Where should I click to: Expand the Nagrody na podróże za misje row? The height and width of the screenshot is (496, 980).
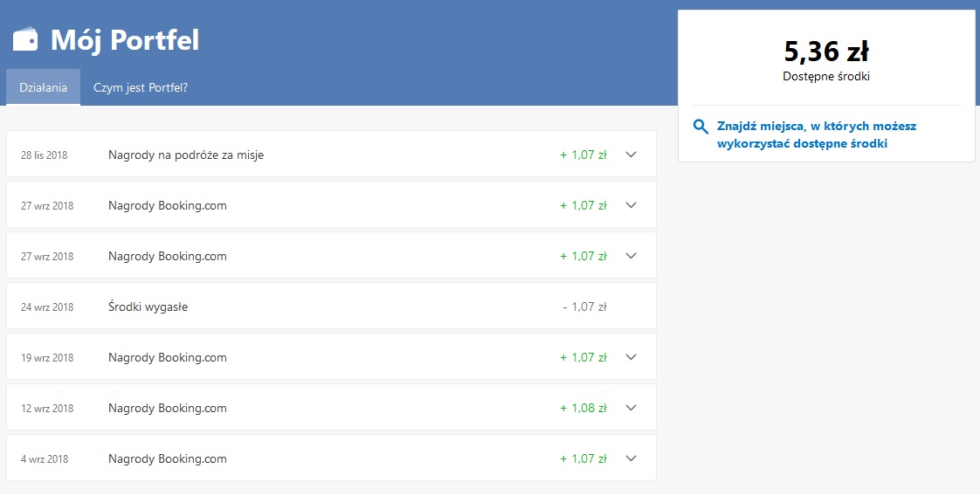point(631,155)
